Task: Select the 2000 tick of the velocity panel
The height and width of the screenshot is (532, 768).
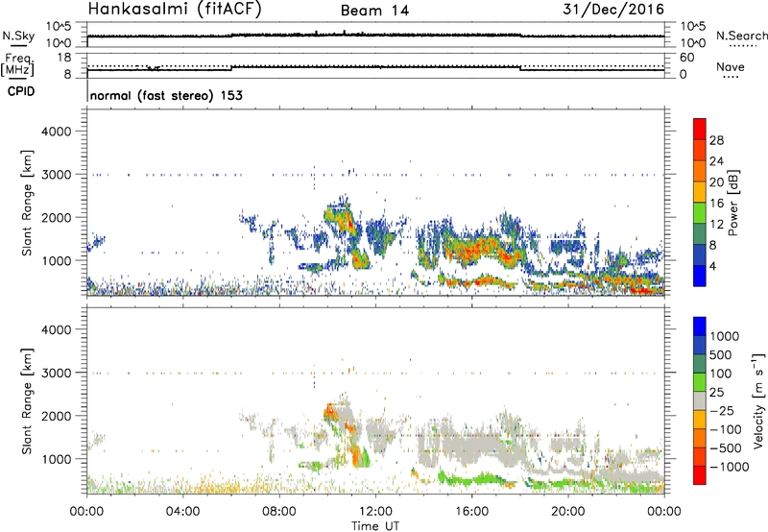Action: point(57,416)
